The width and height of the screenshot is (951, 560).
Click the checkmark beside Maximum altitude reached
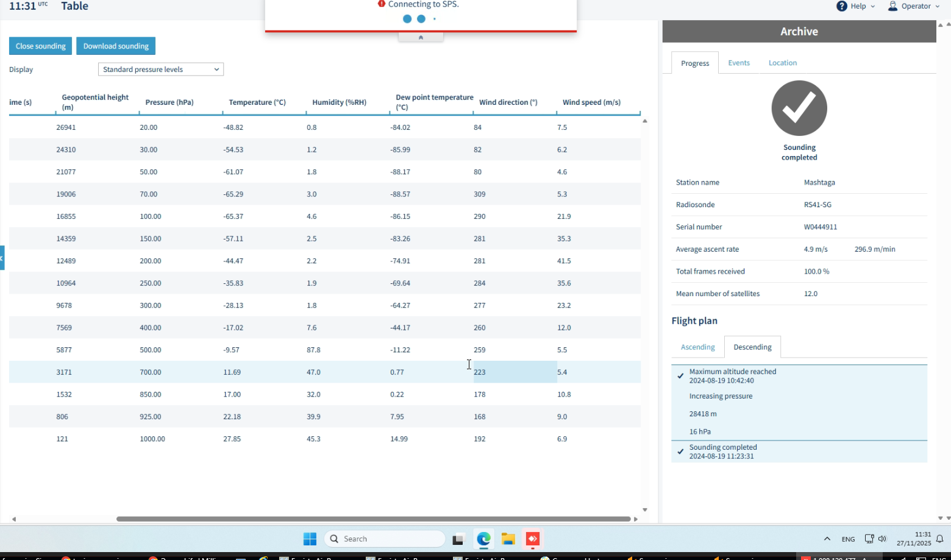coord(680,376)
